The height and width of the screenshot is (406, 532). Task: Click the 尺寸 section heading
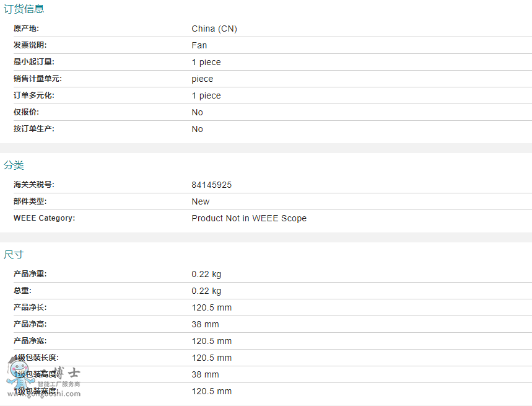tap(14, 254)
